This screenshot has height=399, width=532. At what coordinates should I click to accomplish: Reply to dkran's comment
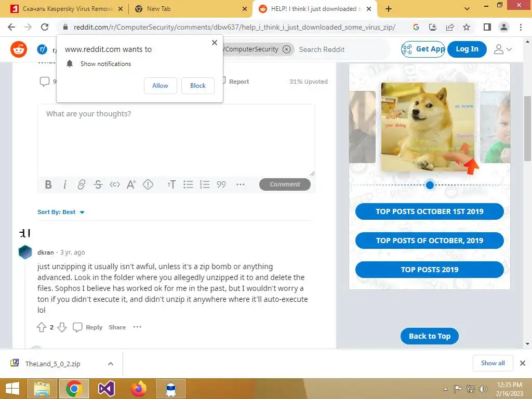[88, 327]
